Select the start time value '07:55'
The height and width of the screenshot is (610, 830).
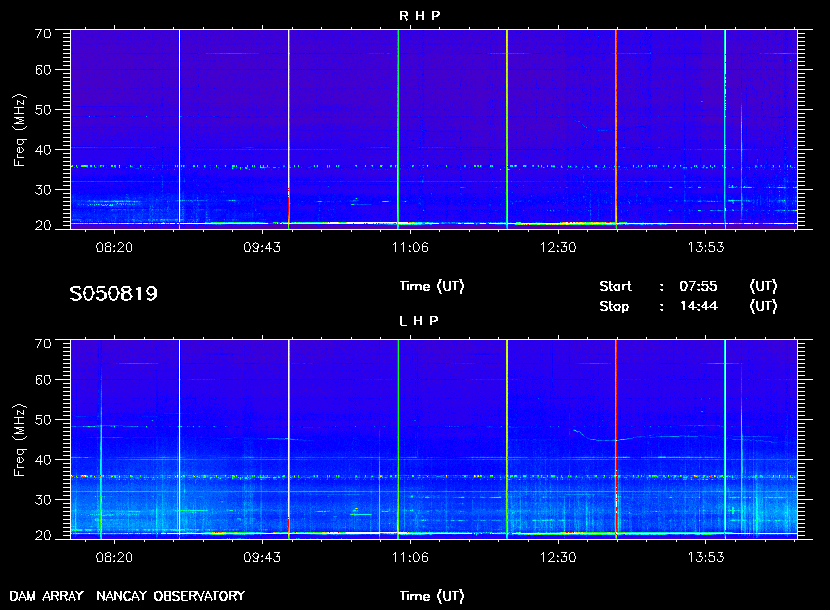pyautogui.click(x=698, y=286)
